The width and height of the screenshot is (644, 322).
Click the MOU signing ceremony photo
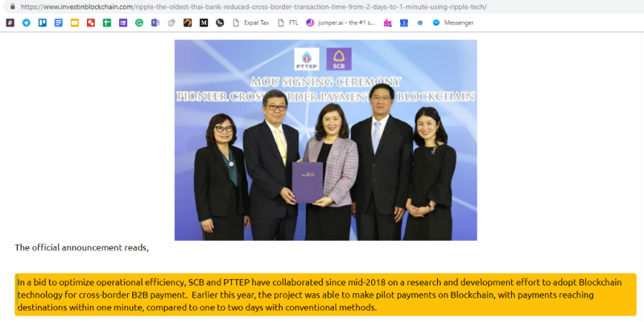point(326,140)
